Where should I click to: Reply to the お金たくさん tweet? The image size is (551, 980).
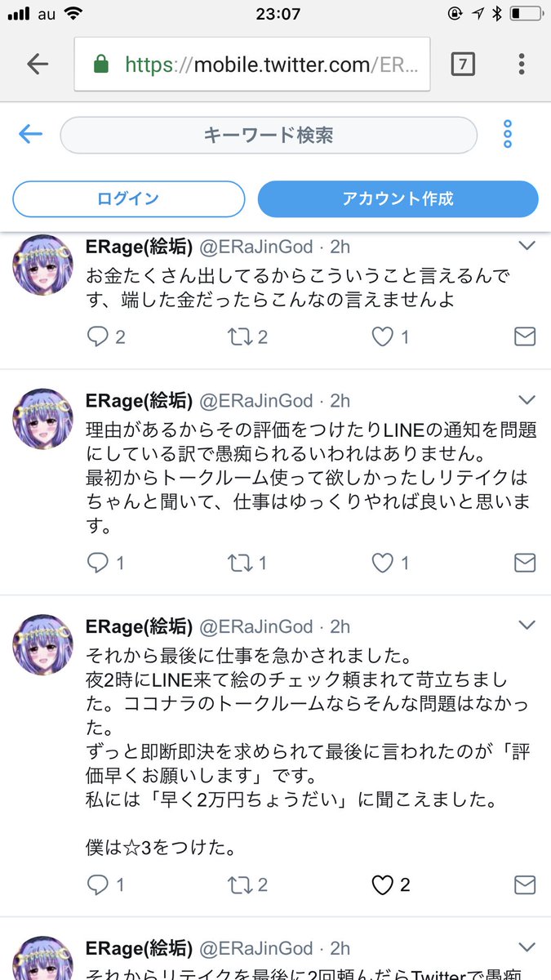(97, 336)
